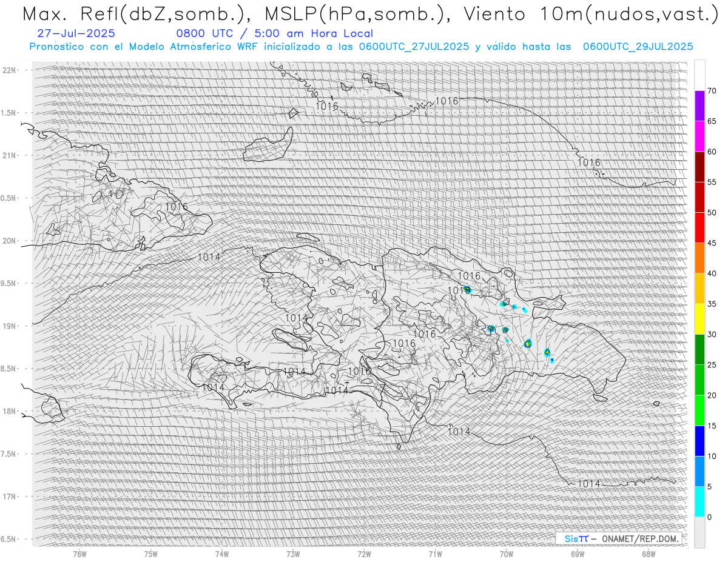Click the '21N' latitude axis label

coord(10,155)
